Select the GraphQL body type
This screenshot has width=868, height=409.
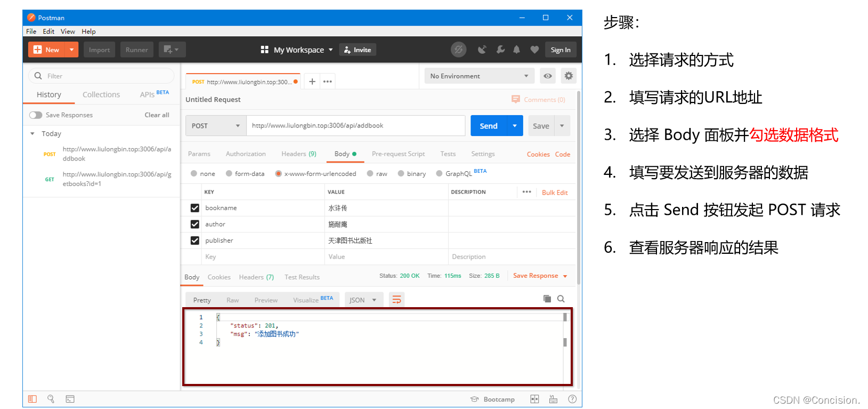439,173
